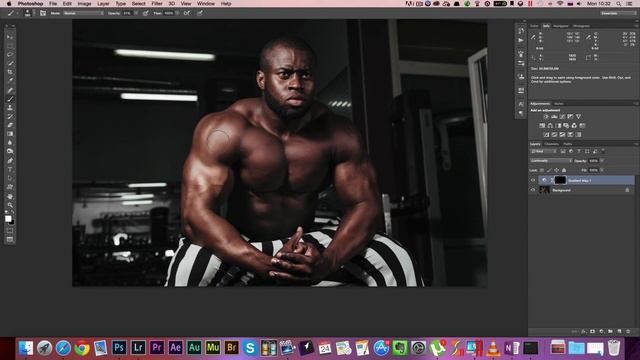Screen dimensions: 640x360
Task: Delete the selected layer
Action: coord(628,331)
